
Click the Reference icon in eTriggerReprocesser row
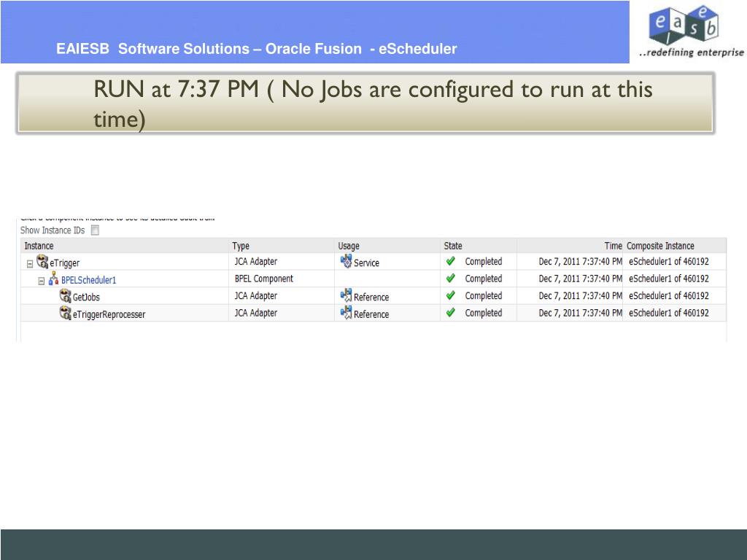click(x=346, y=313)
